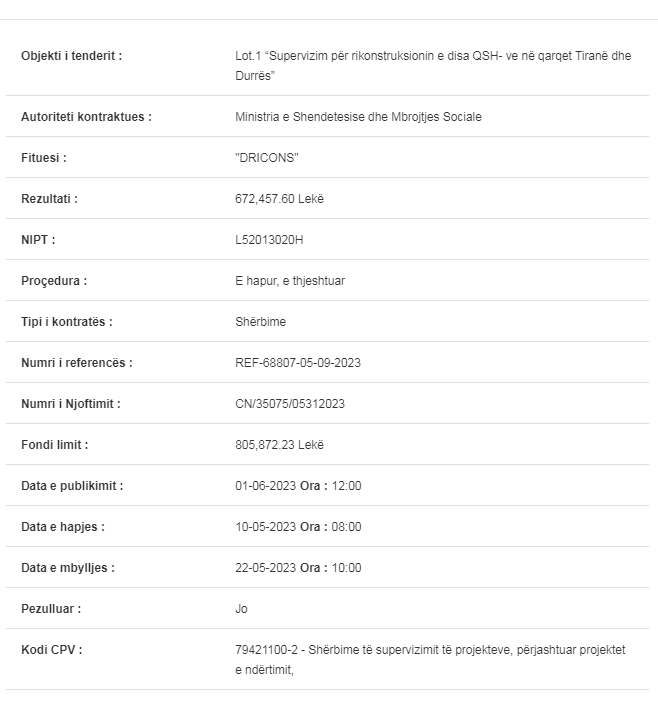Click the CPV code 79421100-2 description
The height and width of the screenshot is (714, 658).
point(430,660)
